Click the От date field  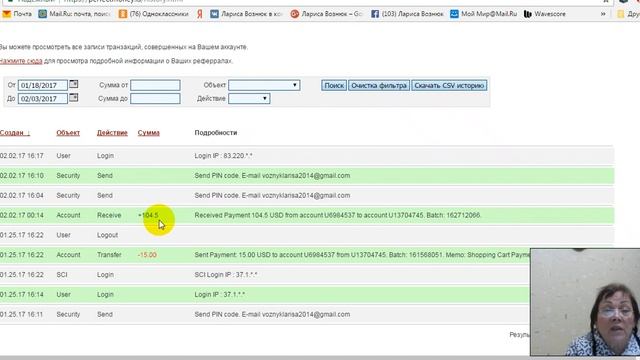(42, 85)
